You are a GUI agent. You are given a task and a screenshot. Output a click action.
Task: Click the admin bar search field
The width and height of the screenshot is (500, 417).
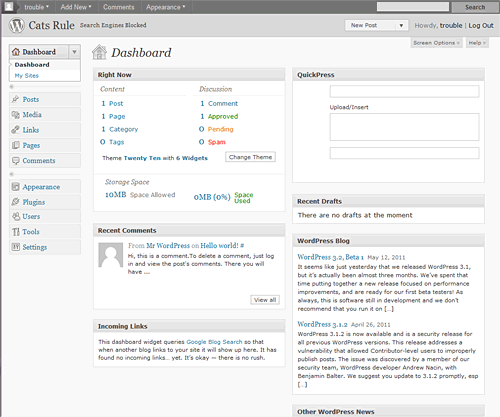[x=413, y=7]
